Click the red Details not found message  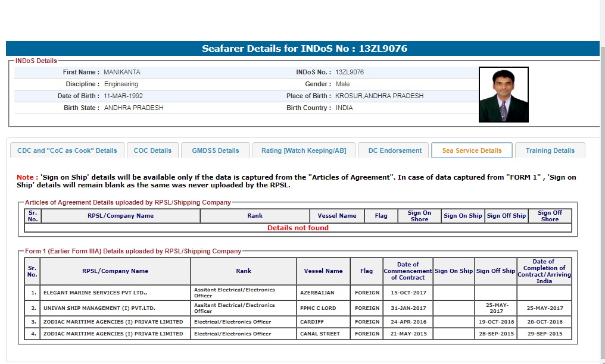click(x=298, y=228)
